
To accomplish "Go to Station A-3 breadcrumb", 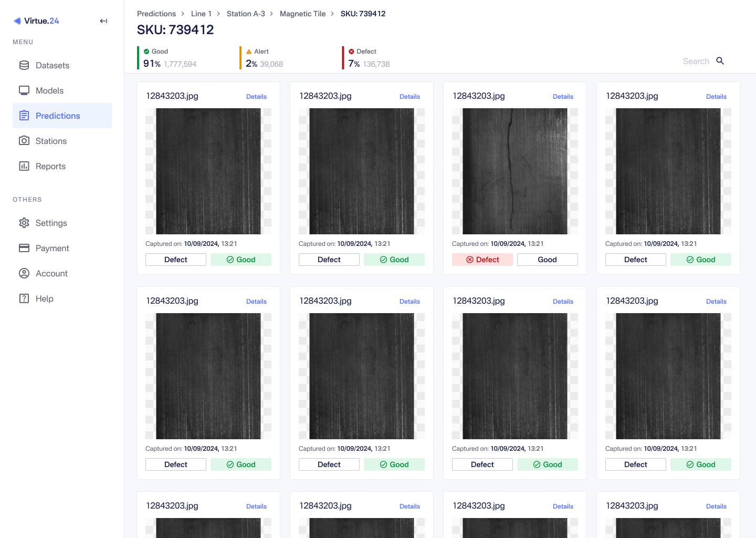I will (x=245, y=14).
